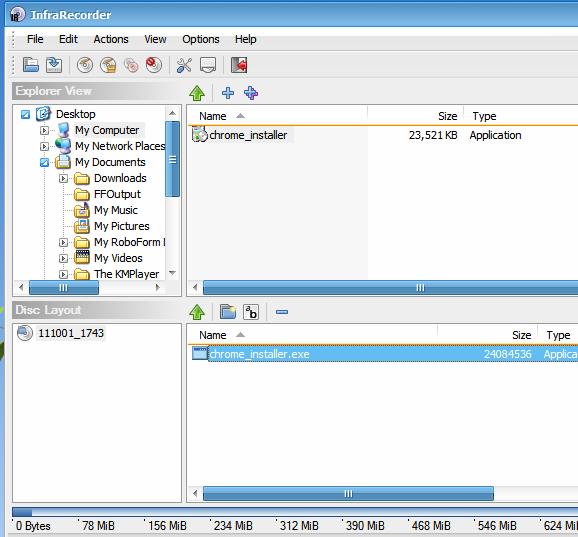The image size is (578, 537).
Task: Open the Help menu
Action: point(246,39)
